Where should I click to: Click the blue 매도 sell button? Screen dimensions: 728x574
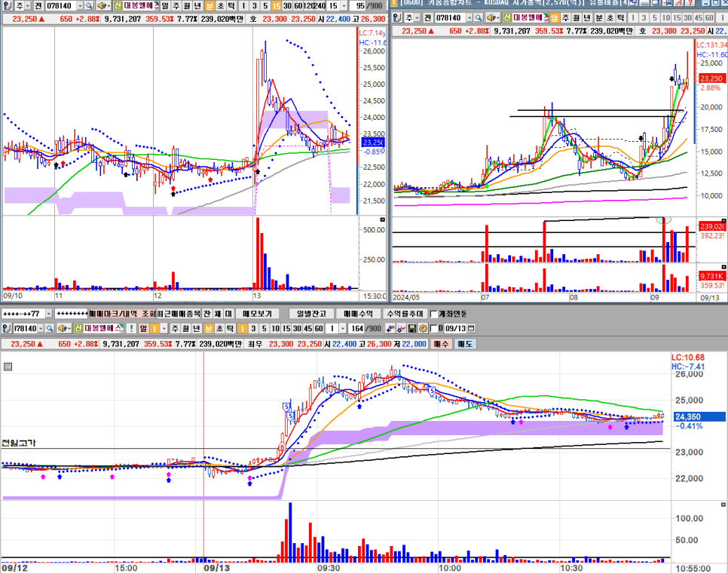pos(465,344)
